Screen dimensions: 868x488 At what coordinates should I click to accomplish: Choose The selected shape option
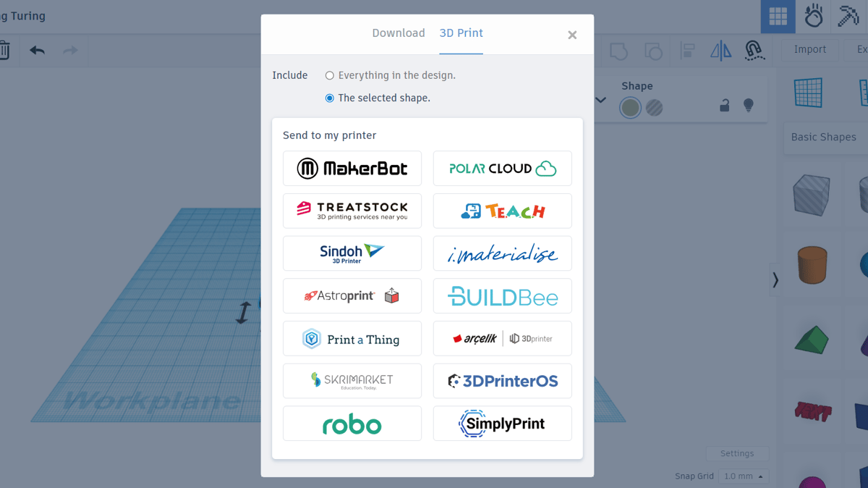pos(378,98)
